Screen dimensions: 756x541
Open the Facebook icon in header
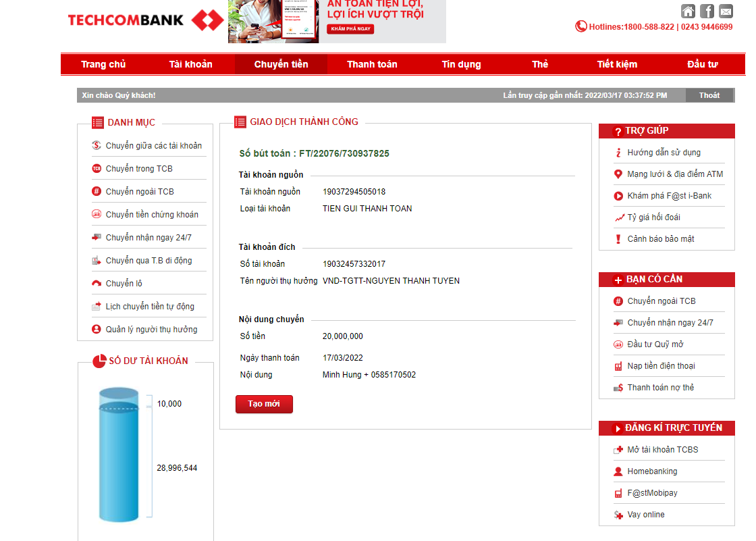(707, 11)
